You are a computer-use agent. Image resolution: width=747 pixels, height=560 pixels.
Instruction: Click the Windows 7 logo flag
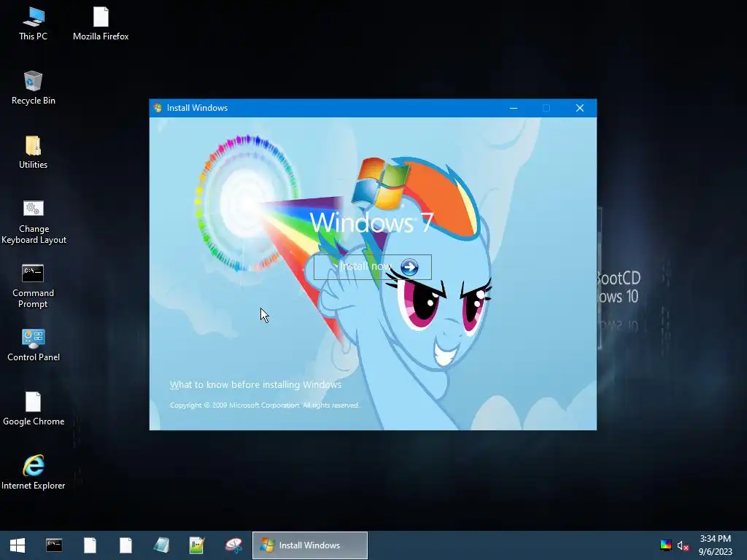[x=381, y=184]
